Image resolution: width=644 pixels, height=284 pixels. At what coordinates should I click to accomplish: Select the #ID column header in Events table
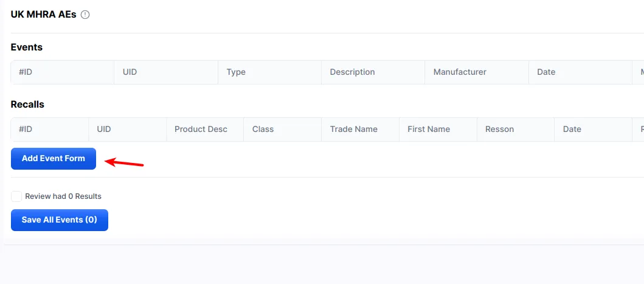tap(26, 72)
